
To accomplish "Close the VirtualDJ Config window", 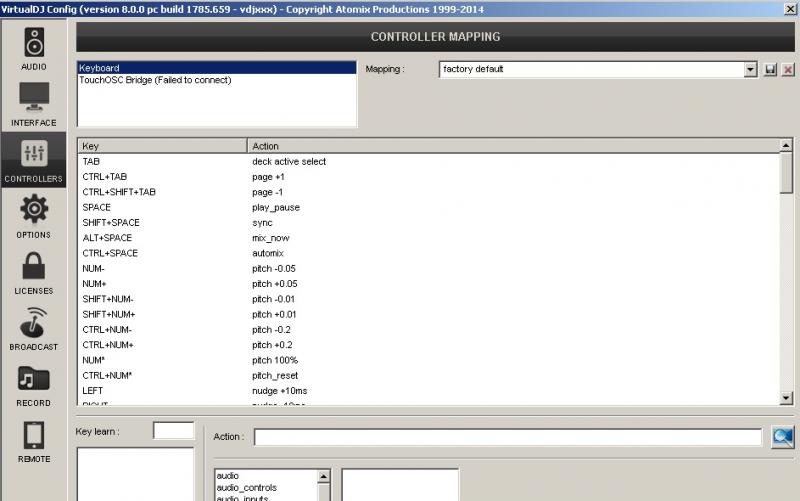I will (790, 9).
